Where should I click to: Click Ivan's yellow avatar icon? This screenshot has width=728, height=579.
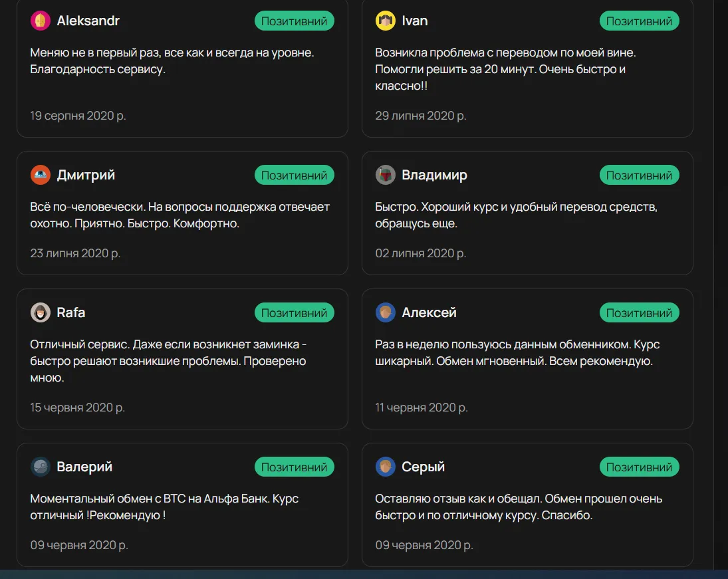point(386,21)
